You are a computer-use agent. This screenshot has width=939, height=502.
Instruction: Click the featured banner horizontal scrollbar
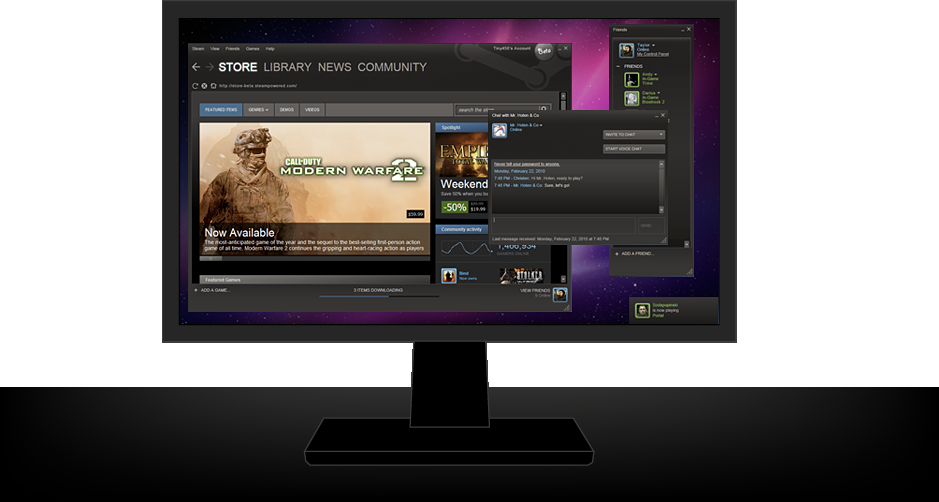coord(314,259)
